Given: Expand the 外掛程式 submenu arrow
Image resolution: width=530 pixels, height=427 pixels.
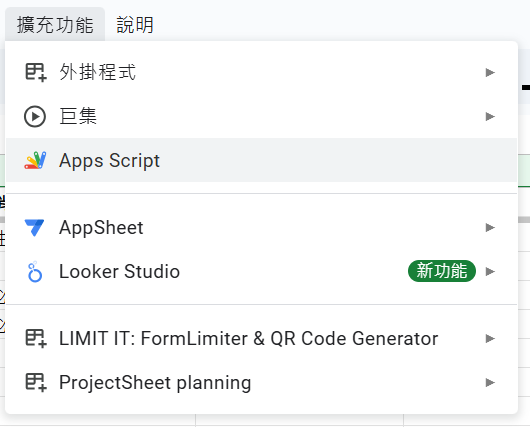Looking at the screenshot, I should [490, 72].
